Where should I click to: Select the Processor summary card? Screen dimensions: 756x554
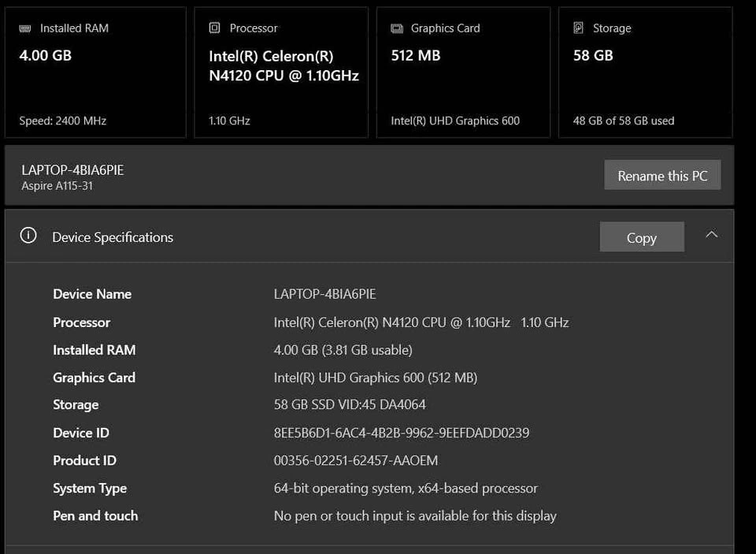coord(281,73)
